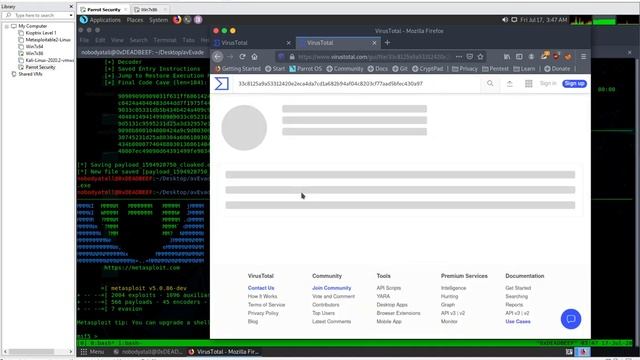Open the Menu button in the bottom panel
Viewport: 640px width, 360px height.
coord(92,352)
